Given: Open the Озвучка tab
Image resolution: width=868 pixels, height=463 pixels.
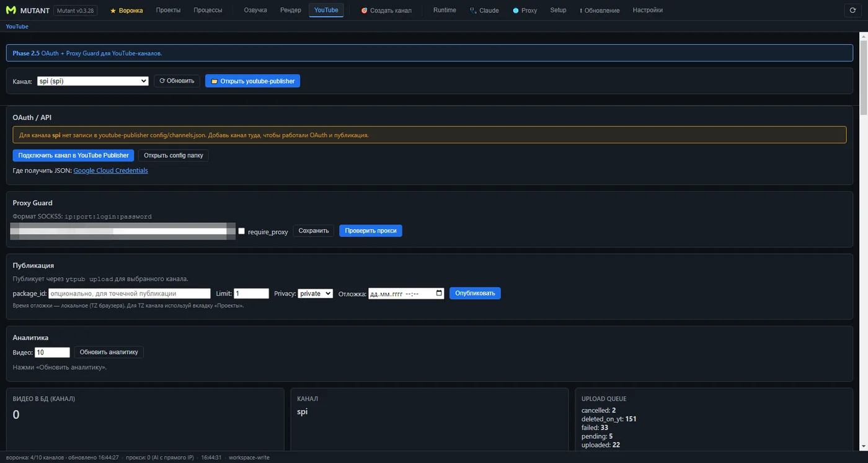Looking at the screenshot, I should tap(255, 11).
